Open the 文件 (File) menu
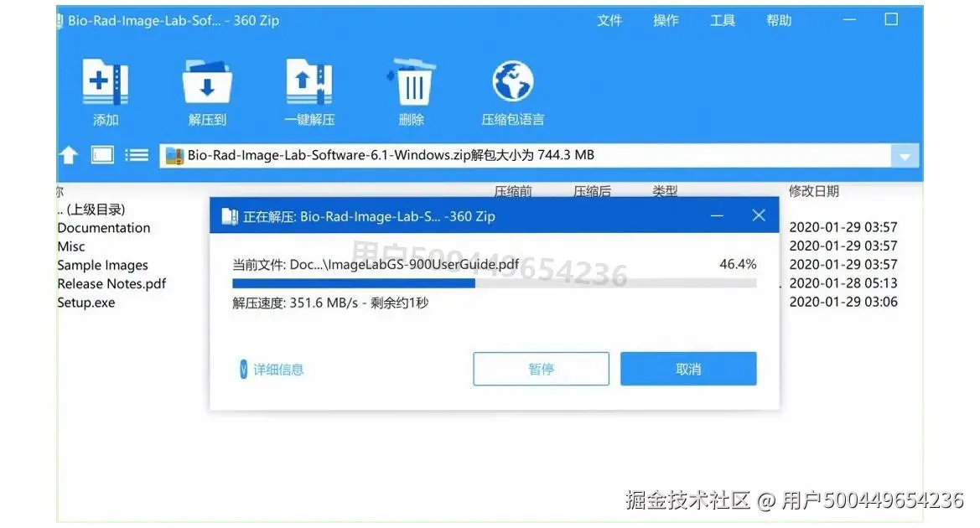 (609, 19)
